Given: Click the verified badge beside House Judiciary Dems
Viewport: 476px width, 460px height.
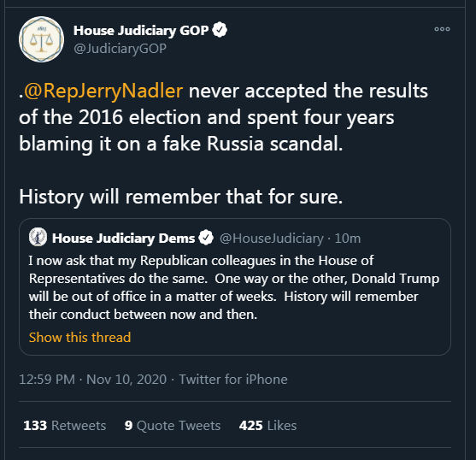Looking at the screenshot, I should [x=206, y=238].
